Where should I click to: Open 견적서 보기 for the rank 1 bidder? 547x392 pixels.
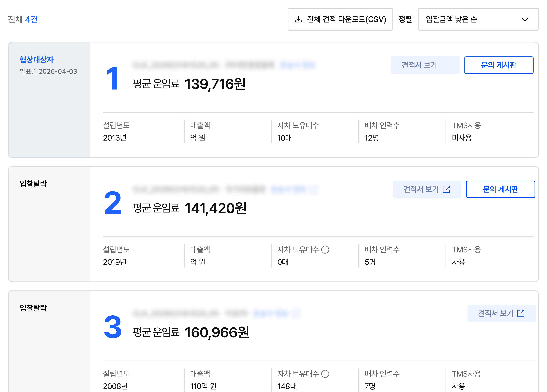tap(425, 65)
